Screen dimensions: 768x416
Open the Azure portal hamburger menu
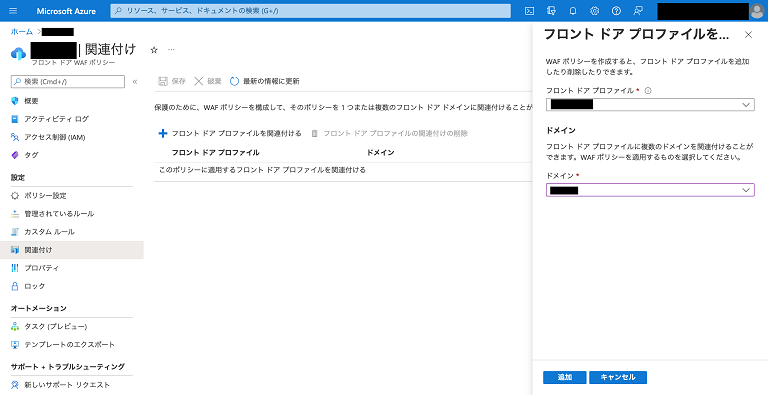click(14, 10)
